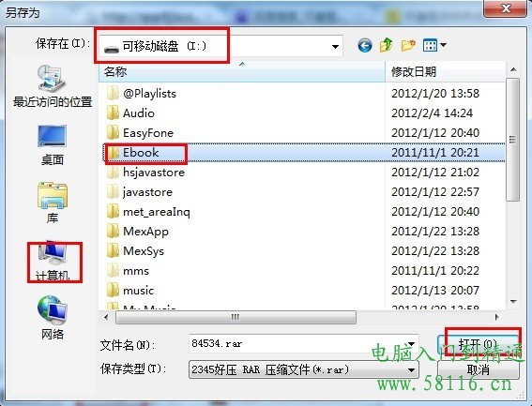Select Desktop (桌面) in the sidebar

point(53,145)
